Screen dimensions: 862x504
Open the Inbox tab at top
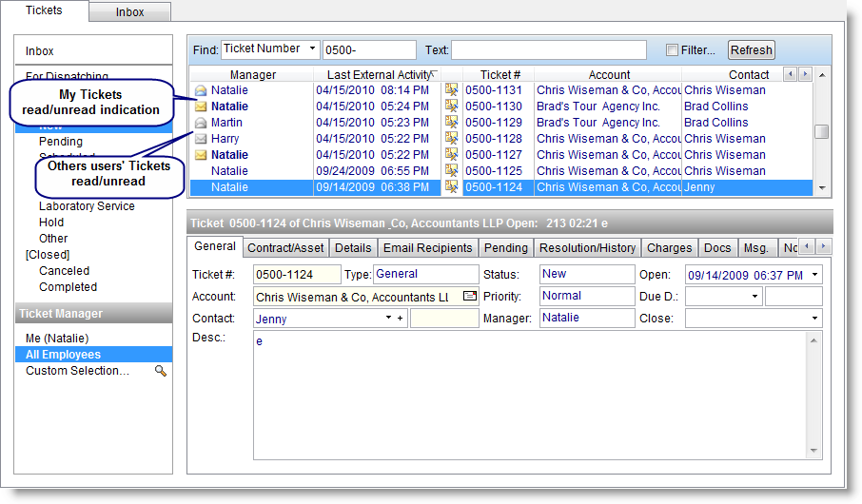point(130,12)
